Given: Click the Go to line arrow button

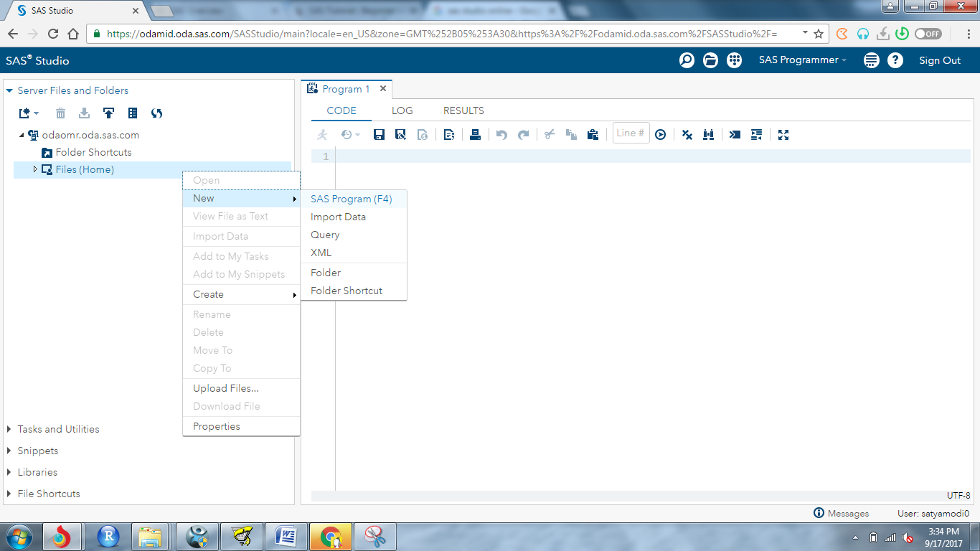Looking at the screenshot, I should [661, 134].
